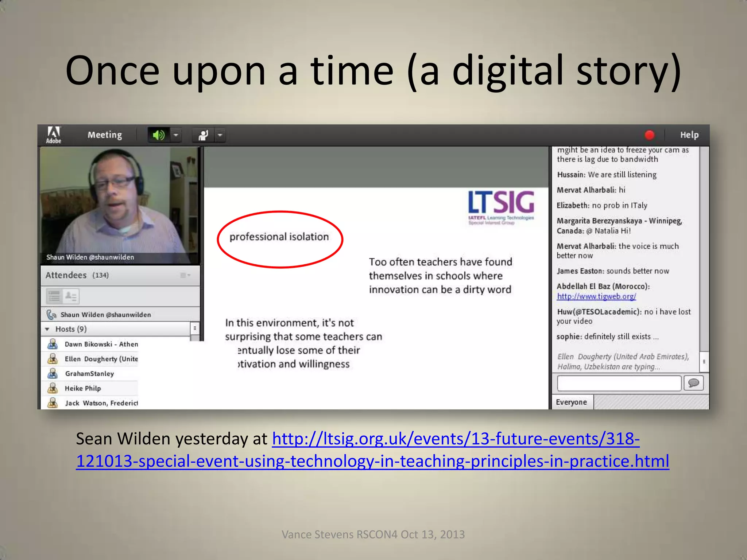This screenshot has width=747, height=560.
Task: Click the 'Too often teachers have found' paragraph
Action: click(x=440, y=276)
